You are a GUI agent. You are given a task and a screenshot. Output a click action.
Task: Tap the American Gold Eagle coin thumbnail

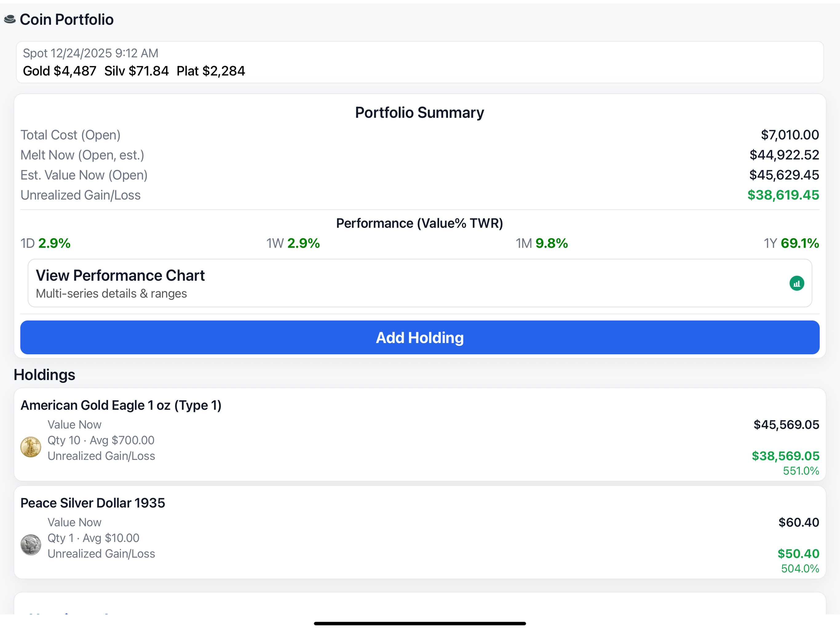pyautogui.click(x=31, y=447)
